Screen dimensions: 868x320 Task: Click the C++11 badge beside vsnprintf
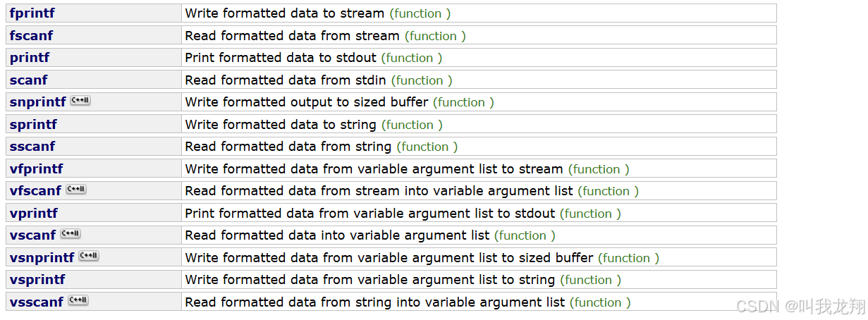click(89, 256)
